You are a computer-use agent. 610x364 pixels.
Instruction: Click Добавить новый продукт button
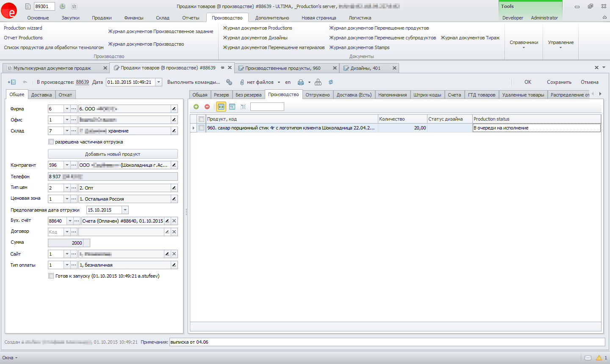click(x=113, y=154)
